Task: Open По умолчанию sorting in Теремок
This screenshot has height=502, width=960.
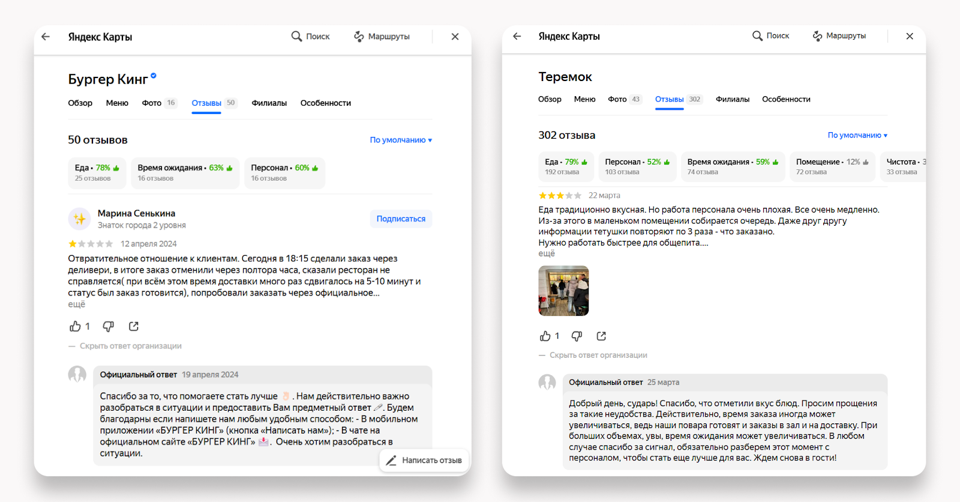Action: [x=858, y=135]
